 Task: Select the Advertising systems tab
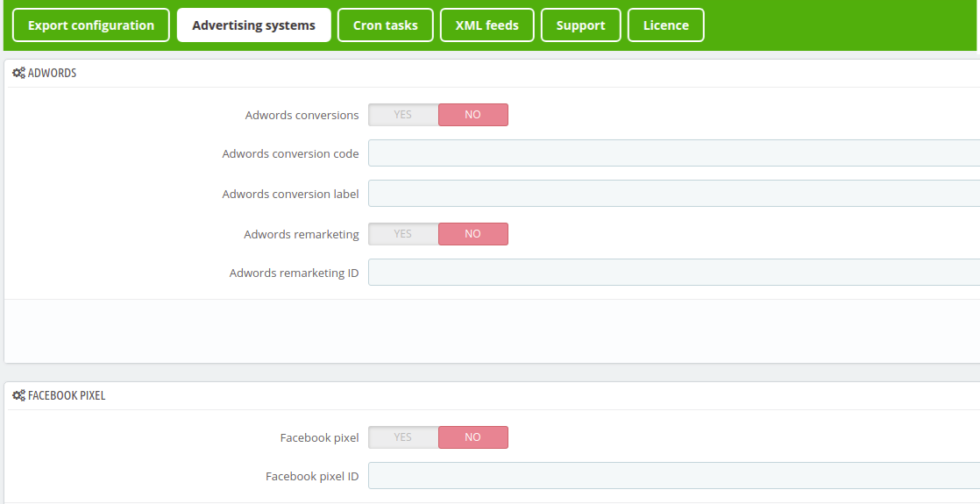[253, 25]
